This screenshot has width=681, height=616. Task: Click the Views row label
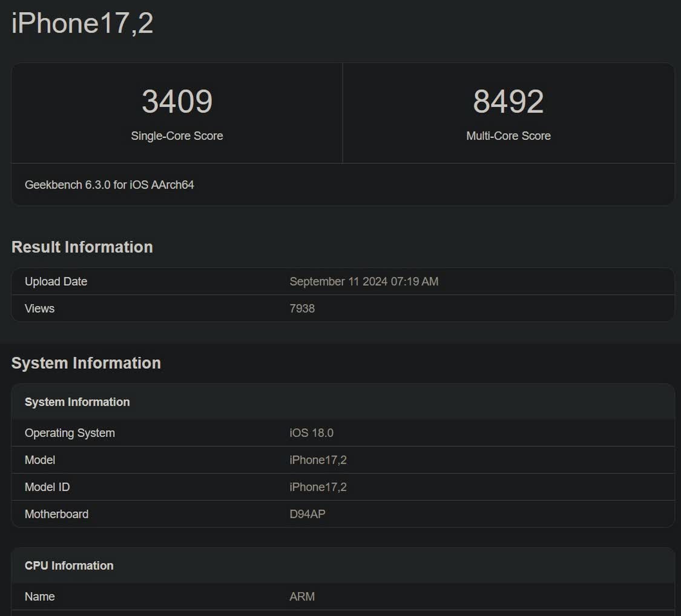tap(39, 309)
